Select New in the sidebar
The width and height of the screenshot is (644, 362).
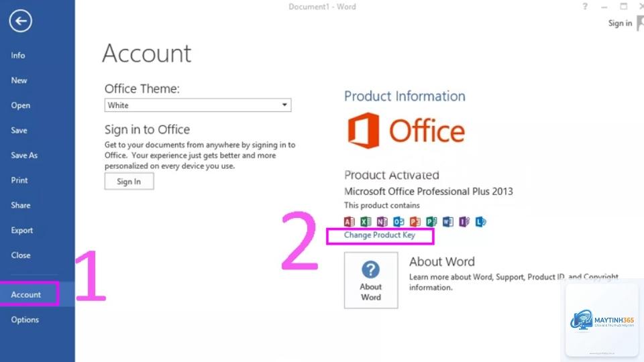coord(19,80)
